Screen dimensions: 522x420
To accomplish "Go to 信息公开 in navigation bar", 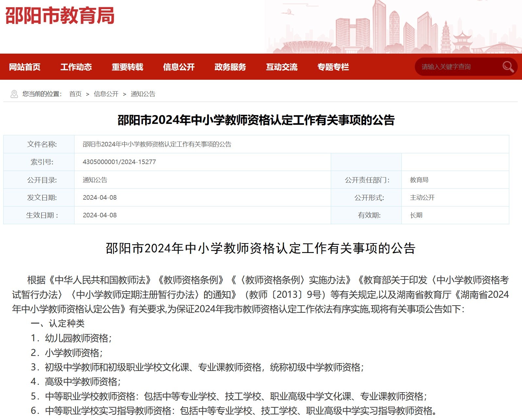I will click(179, 67).
